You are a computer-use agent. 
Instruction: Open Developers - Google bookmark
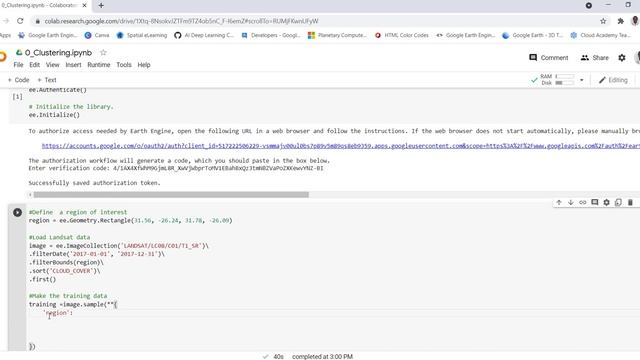coord(271,36)
